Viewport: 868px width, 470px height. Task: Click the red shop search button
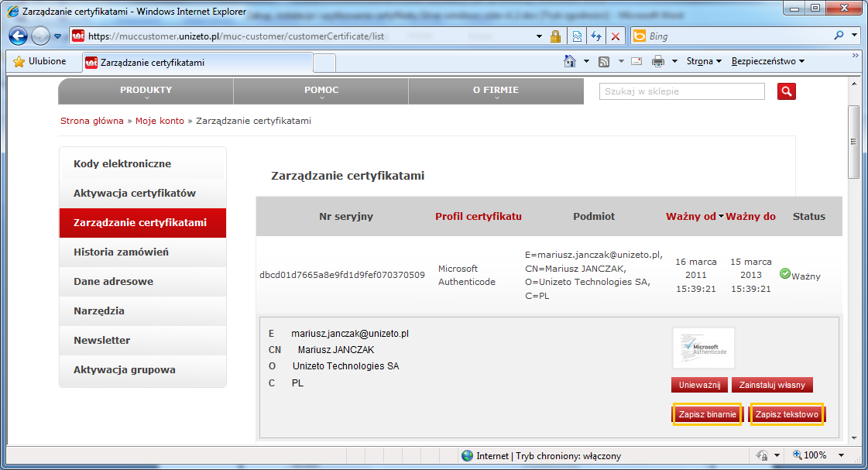click(786, 91)
